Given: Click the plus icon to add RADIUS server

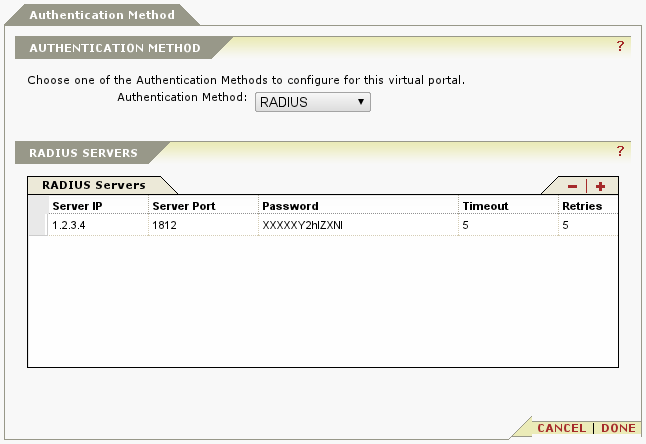Looking at the screenshot, I should [600, 187].
